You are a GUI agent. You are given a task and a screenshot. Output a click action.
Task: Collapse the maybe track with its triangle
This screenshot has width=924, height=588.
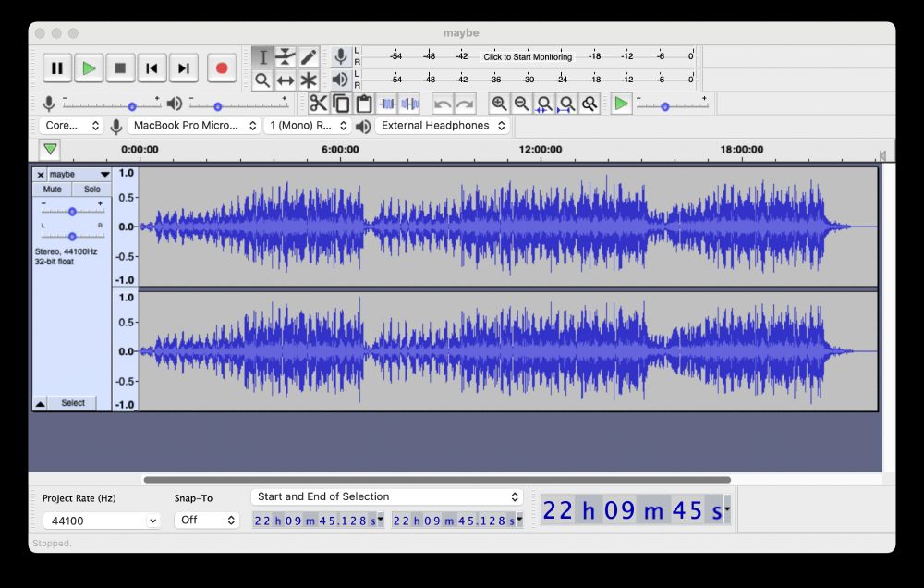[x=39, y=402]
